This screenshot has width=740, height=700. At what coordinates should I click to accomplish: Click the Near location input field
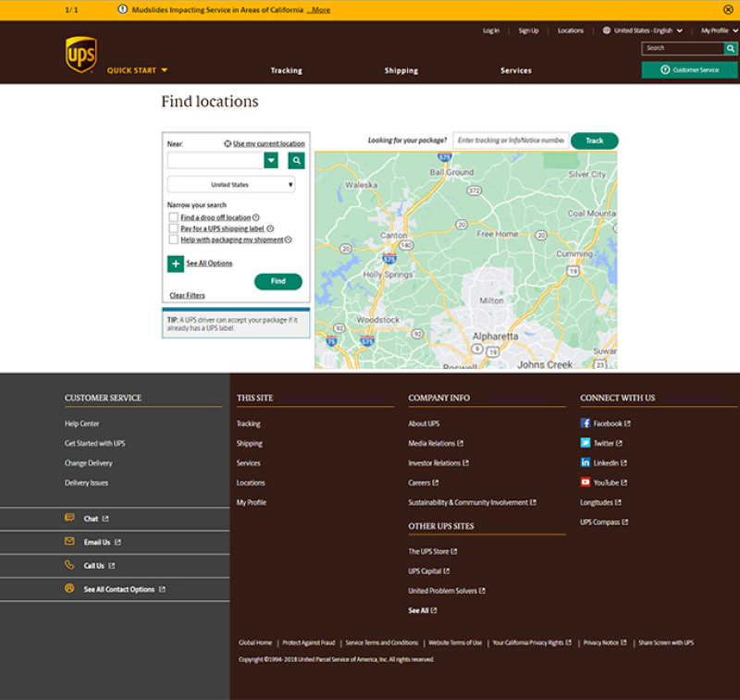[x=216, y=160]
